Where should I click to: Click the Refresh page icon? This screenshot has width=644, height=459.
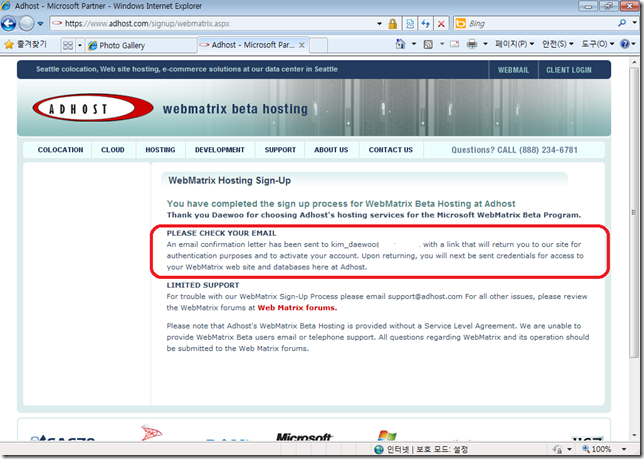426,24
